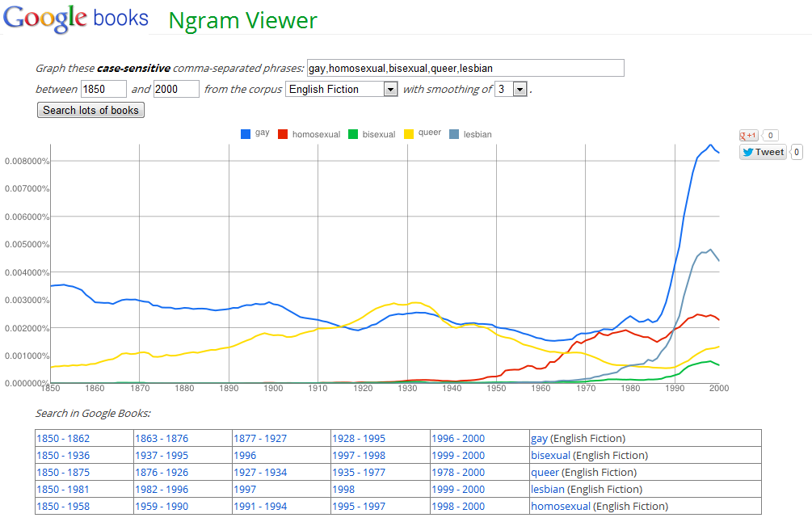The image size is (812, 522).
Task: Click the end year field showing 2000
Action: (176, 89)
